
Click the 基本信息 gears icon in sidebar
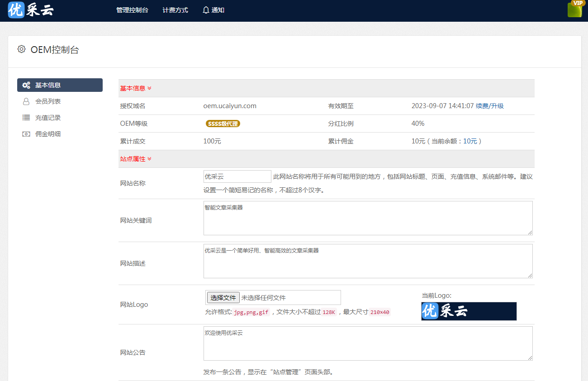pos(26,85)
